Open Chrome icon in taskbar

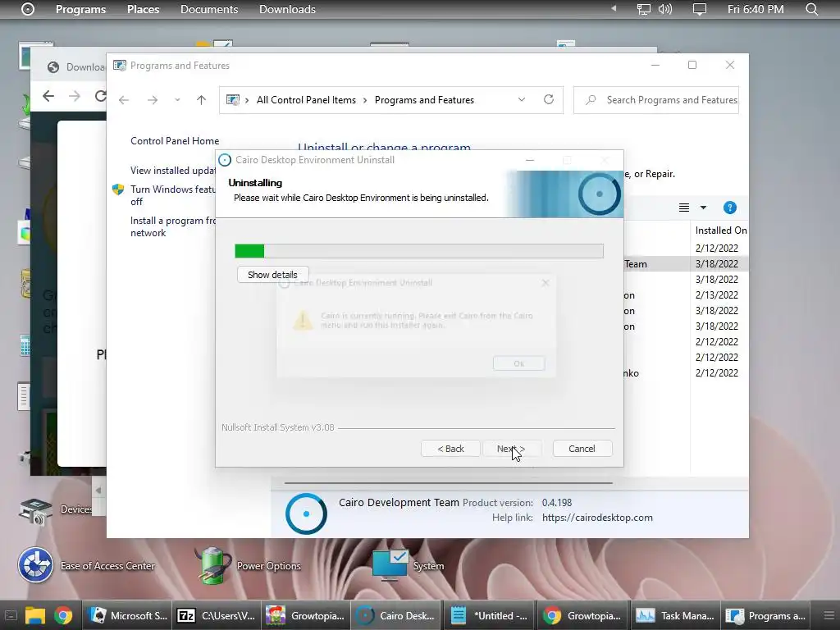[x=63, y=615]
